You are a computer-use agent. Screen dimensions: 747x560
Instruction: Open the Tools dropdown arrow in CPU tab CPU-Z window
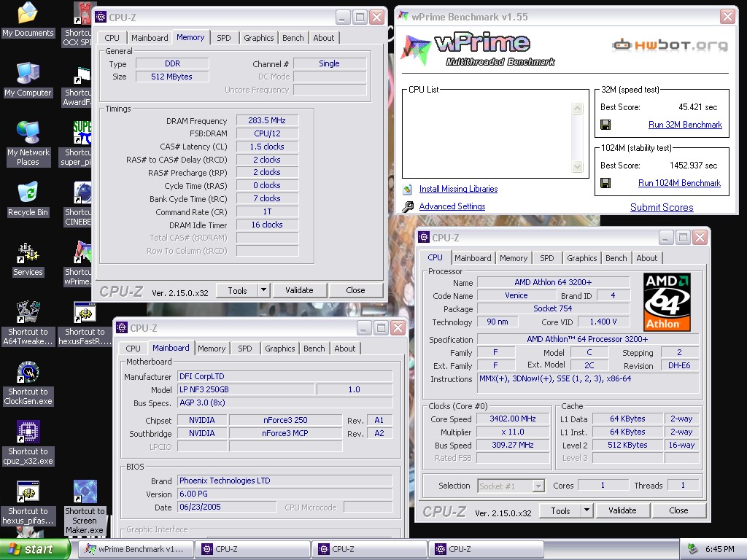click(x=587, y=510)
